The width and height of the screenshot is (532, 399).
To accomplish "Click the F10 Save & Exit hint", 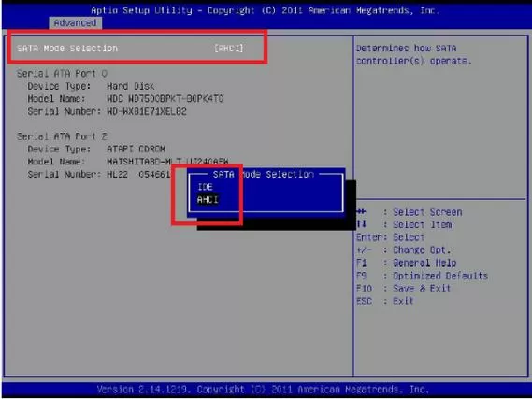I will (403, 288).
